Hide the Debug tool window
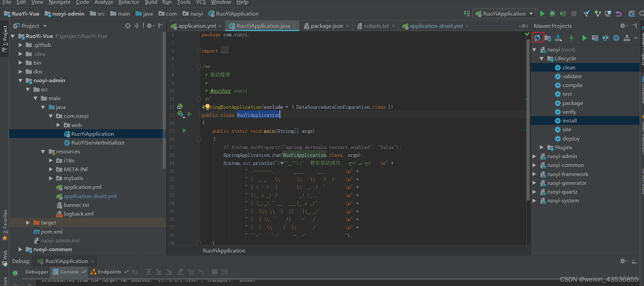 (634, 261)
